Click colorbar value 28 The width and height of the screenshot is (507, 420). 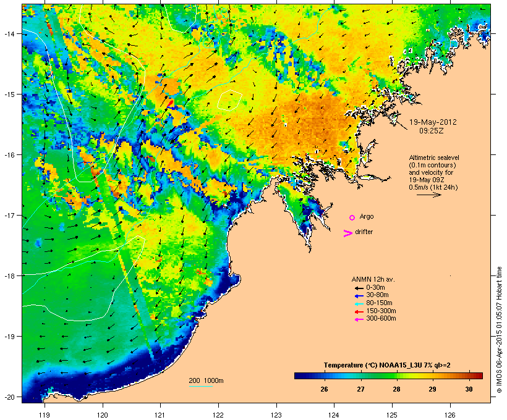pyautogui.click(x=397, y=389)
